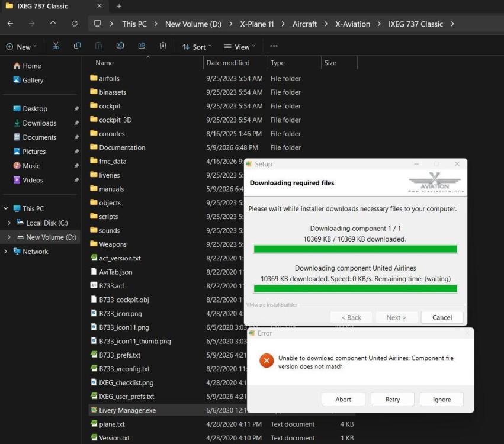Click the Copy icon in toolbar
This screenshot has height=444, width=504.
click(77, 46)
